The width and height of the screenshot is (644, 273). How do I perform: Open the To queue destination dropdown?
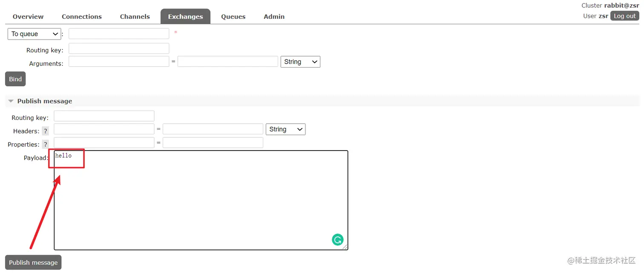click(x=34, y=34)
